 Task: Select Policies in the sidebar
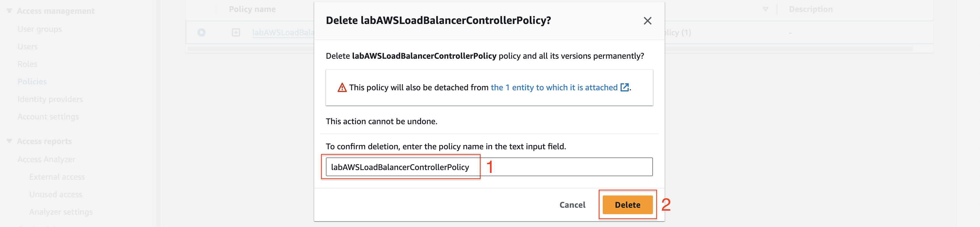(32, 82)
